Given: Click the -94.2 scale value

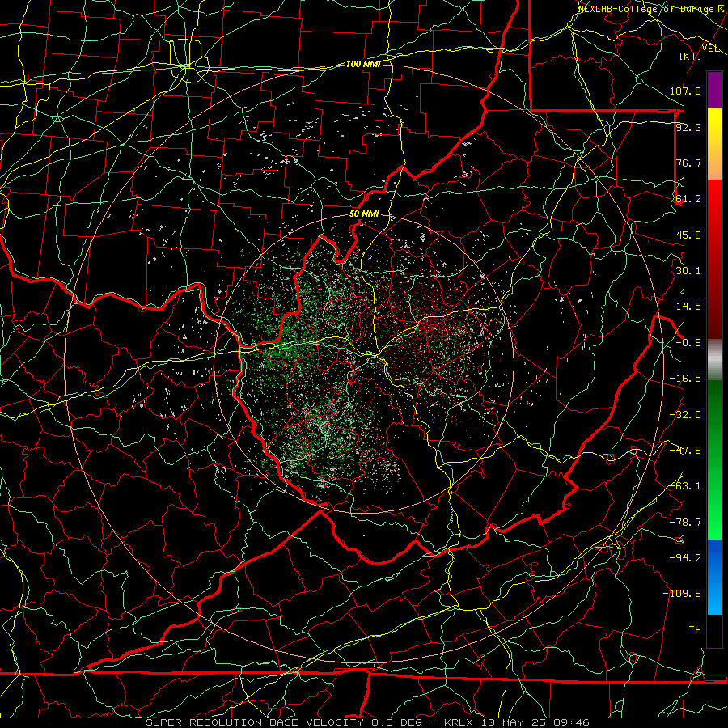Looking at the screenshot, I should click(685, 557).
